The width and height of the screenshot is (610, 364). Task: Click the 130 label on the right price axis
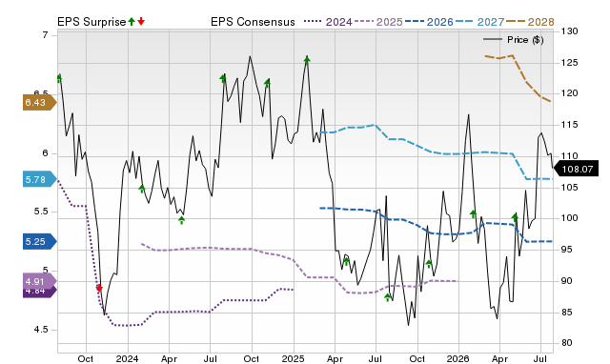point(570,31)
